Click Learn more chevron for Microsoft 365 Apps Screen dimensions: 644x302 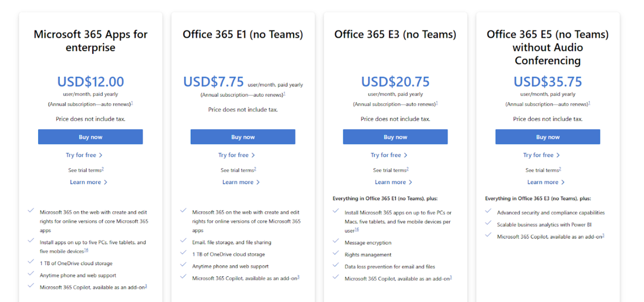106,182
